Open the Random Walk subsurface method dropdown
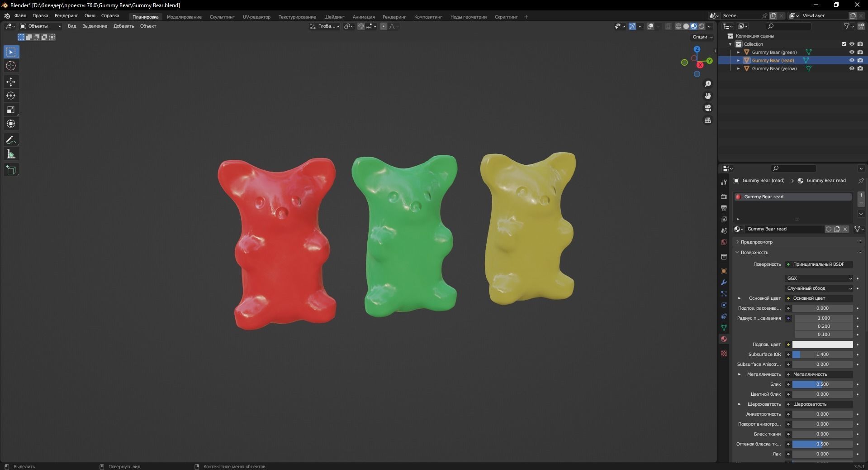 [819, 288]
